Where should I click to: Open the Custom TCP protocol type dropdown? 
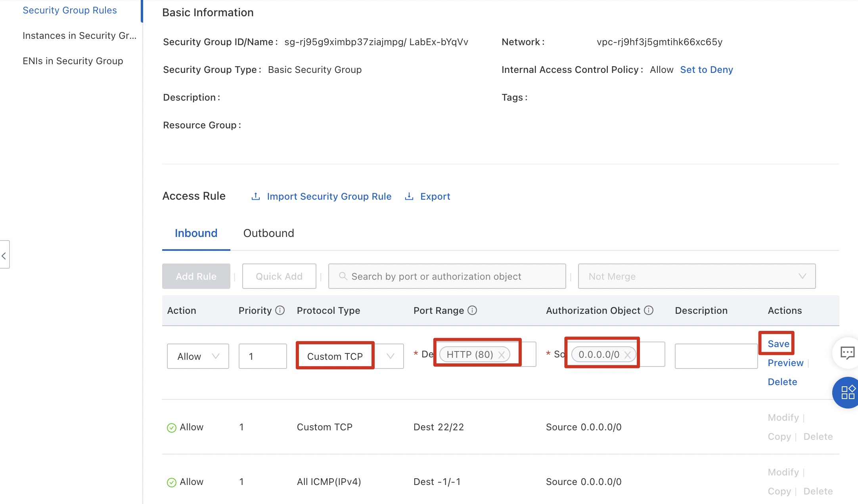point(350,356)
